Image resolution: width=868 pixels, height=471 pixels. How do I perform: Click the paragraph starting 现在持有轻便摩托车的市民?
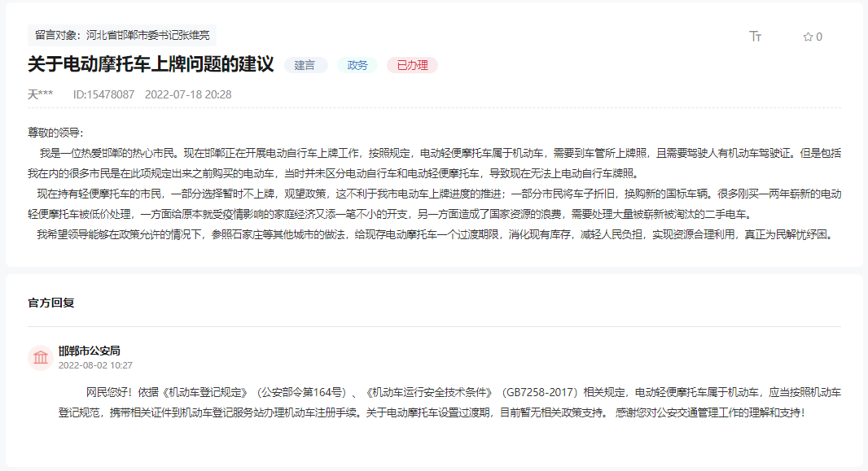tap(435, 204)
